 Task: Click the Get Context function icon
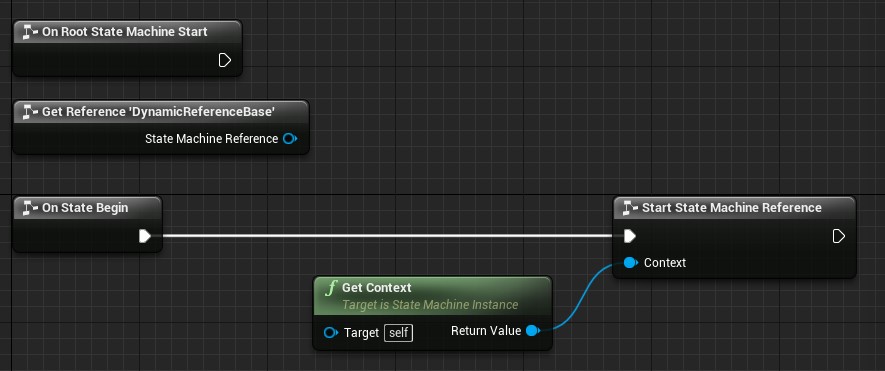331,289
